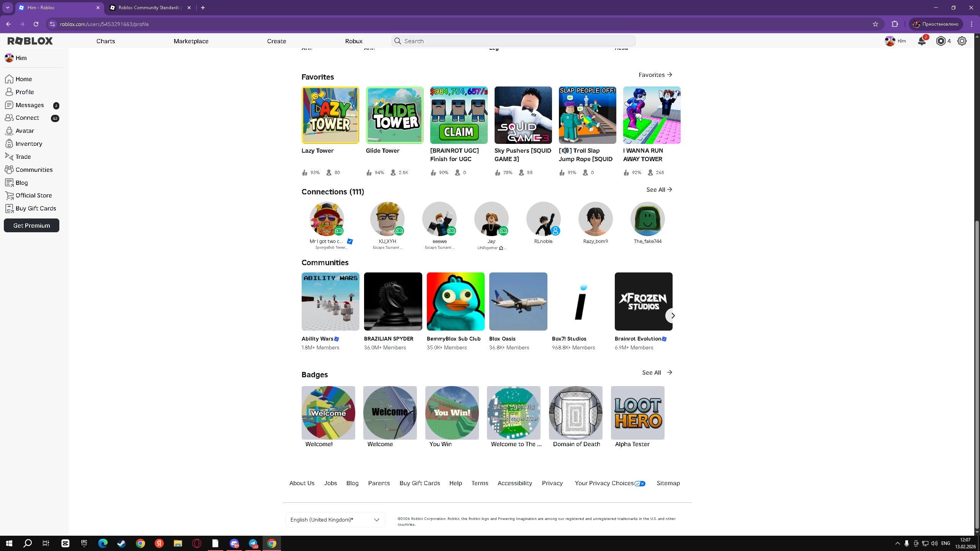
Task: Expand the English (United Kingdom) language dropdown
Action: point(335,520)
